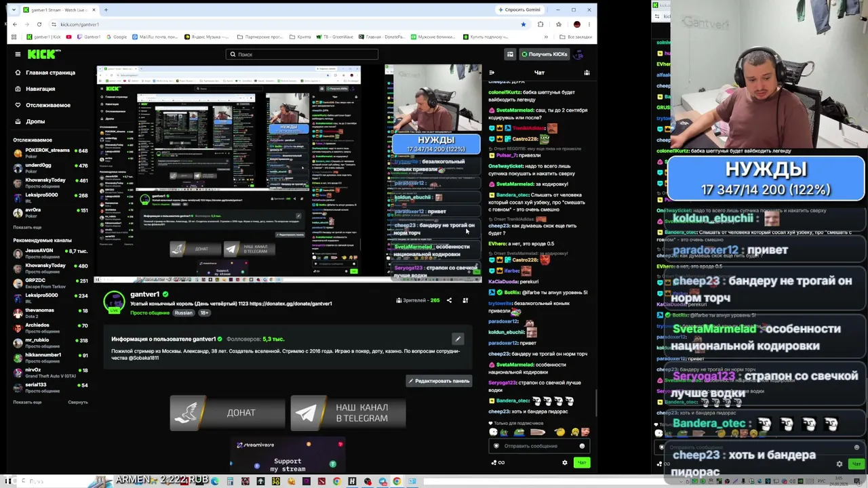Open Крипта bookmarks folder
Viewport: 868px width, 488px height.
(x=300, y=37)
